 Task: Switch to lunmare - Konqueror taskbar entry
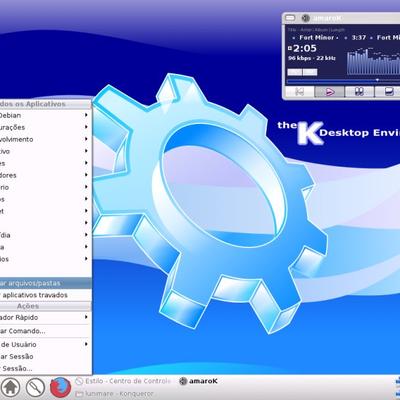click(x=115, y=394)
